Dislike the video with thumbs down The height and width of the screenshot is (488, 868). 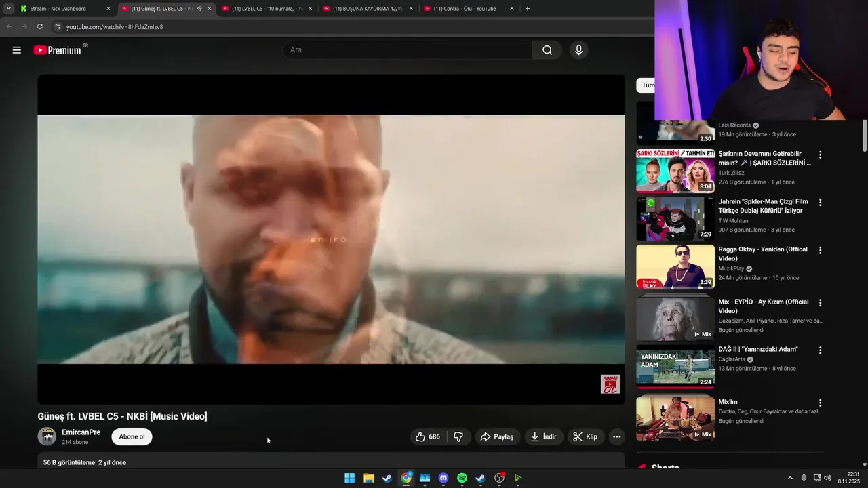(x=458, y=436)
